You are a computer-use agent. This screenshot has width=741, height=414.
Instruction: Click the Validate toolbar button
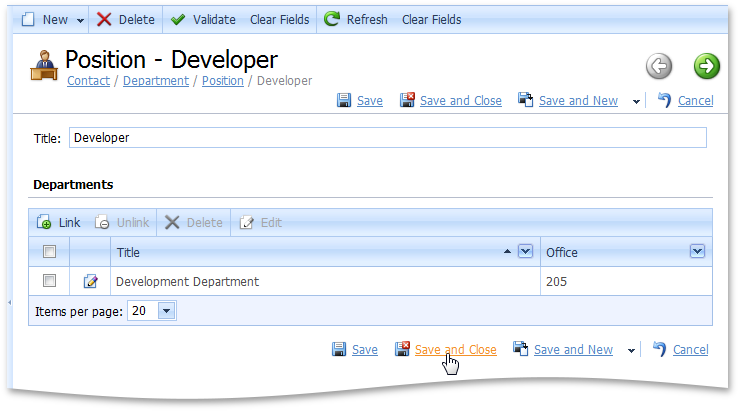tap(203, 20)
